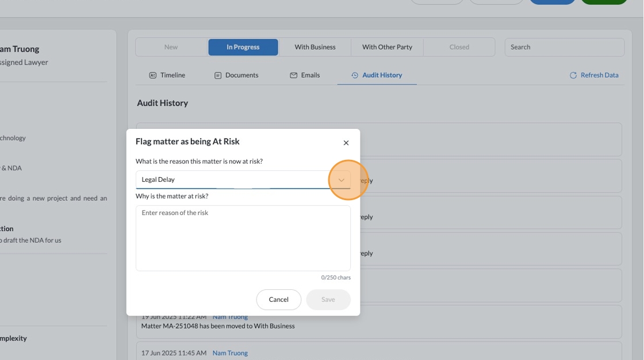Click the Emails envelope icon
644x360 pixels.
pyautogui.click(x=293, y=75)
